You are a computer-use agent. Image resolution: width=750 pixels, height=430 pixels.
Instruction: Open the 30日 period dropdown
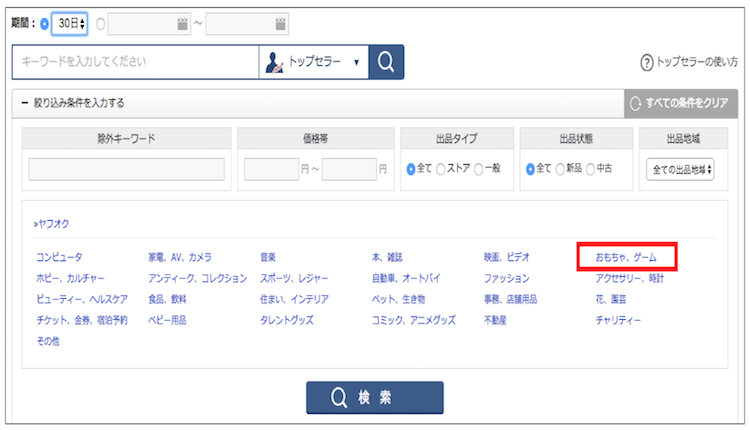(69, 23)
